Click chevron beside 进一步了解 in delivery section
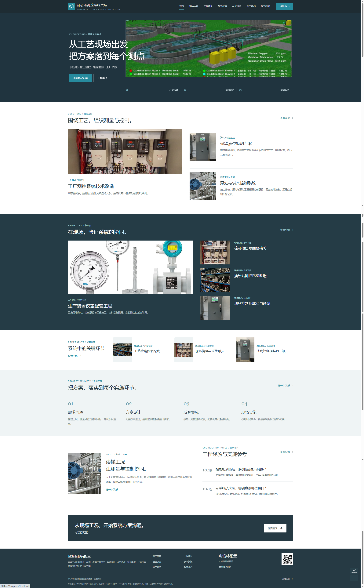 [293, 385]
